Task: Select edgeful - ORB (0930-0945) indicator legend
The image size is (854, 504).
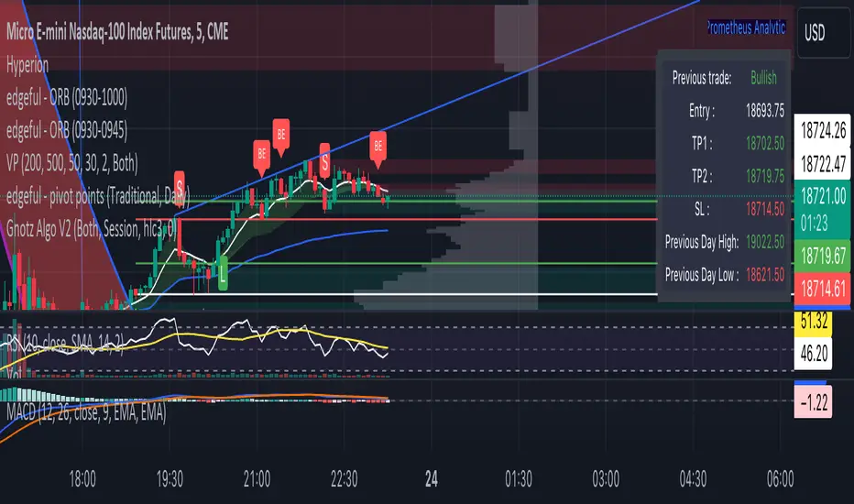Action: (x=67, y=130)
